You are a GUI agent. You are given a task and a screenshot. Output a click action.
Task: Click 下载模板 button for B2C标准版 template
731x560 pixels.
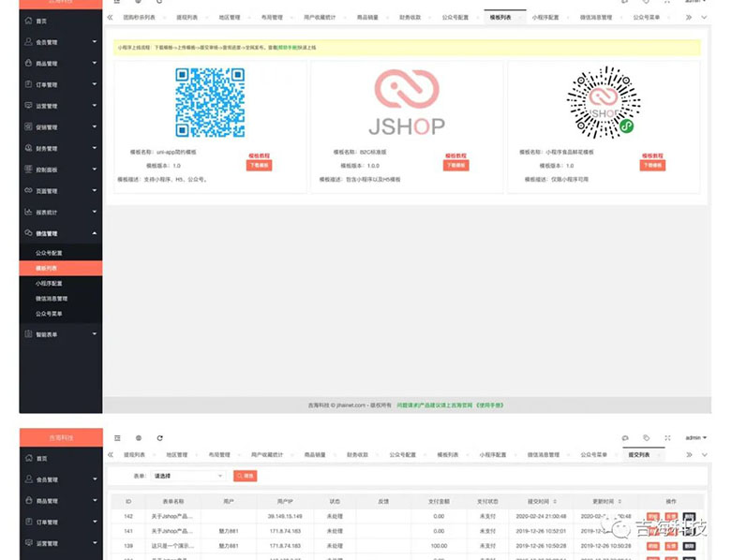coord(456,166)
